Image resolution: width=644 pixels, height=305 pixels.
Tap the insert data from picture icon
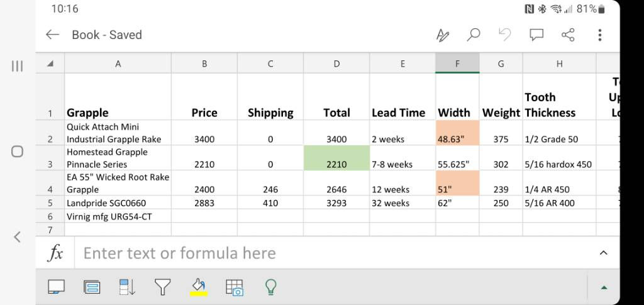point(235,287)
